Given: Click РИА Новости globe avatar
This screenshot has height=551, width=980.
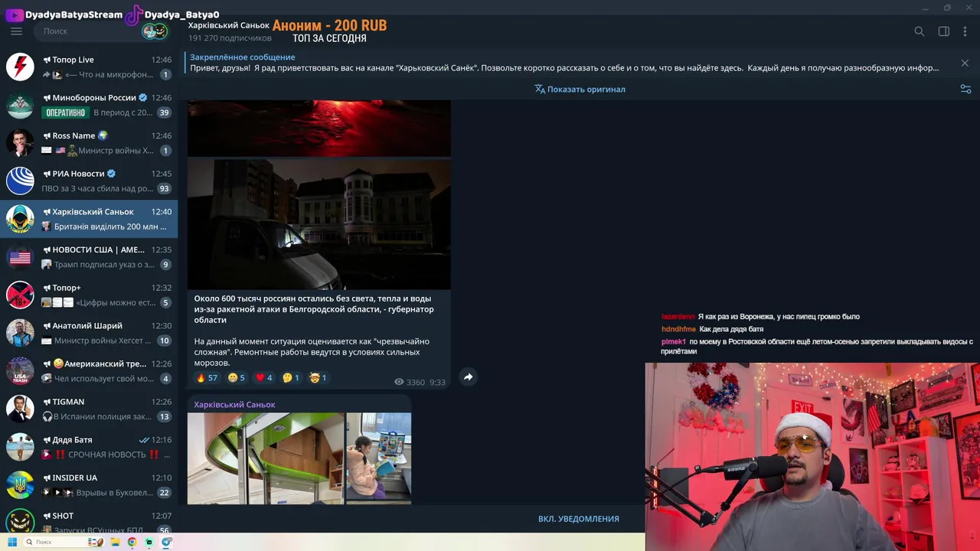Looking at the screenshot, I should tap(20, 181).
